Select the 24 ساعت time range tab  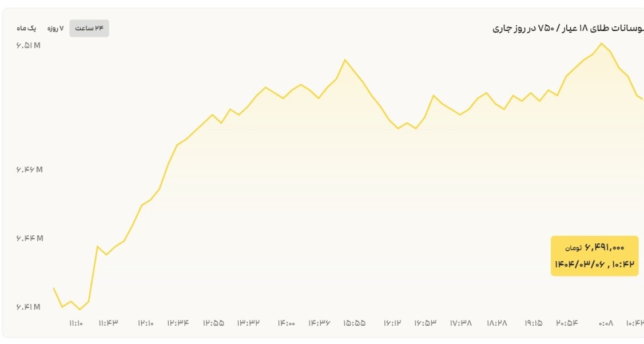tap(89, 28)
